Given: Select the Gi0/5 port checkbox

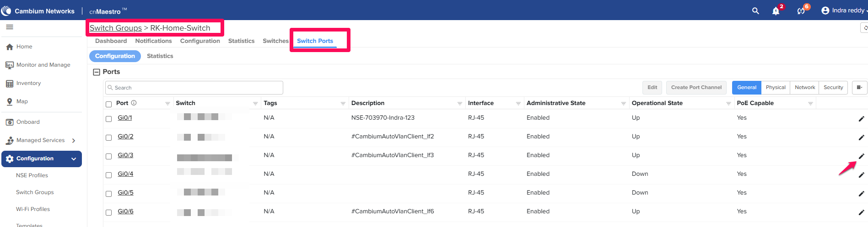Looking at the screenshot, I should [109, 194].
